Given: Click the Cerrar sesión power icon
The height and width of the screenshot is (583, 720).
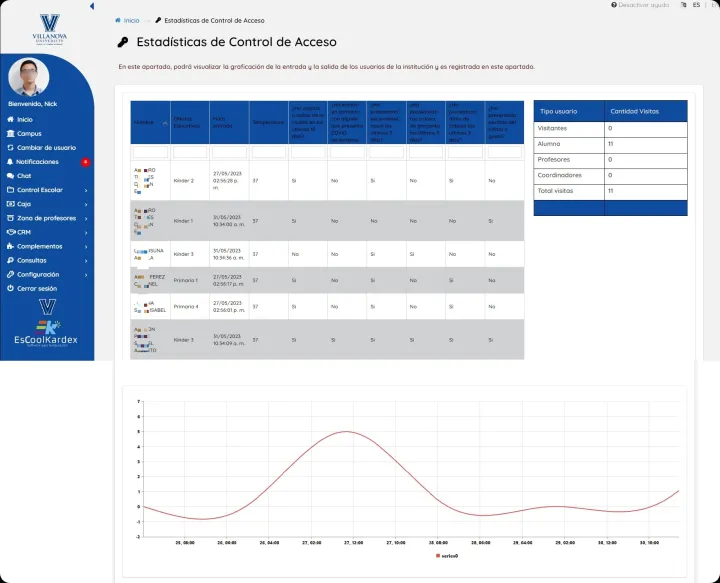Looking at the screenshot, I should (x=10, y=288).
